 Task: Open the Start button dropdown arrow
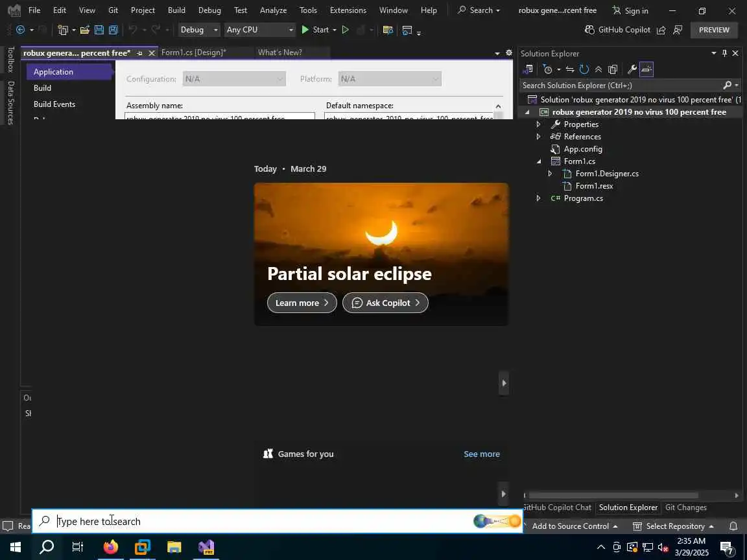pos(335,30)
